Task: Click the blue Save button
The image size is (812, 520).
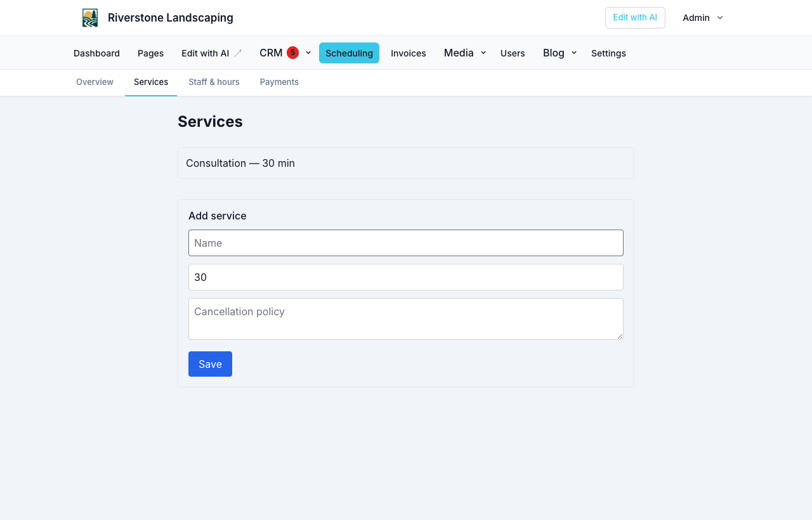Action: (x=210, y=364)
